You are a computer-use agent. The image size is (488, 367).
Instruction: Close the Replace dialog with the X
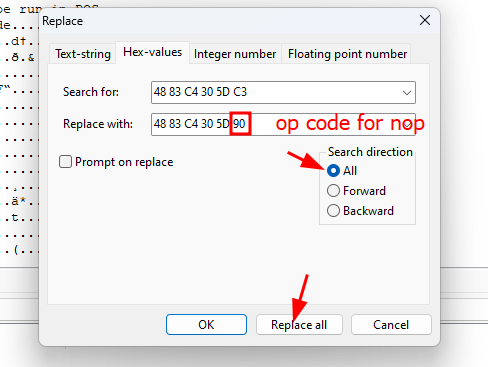425,20
